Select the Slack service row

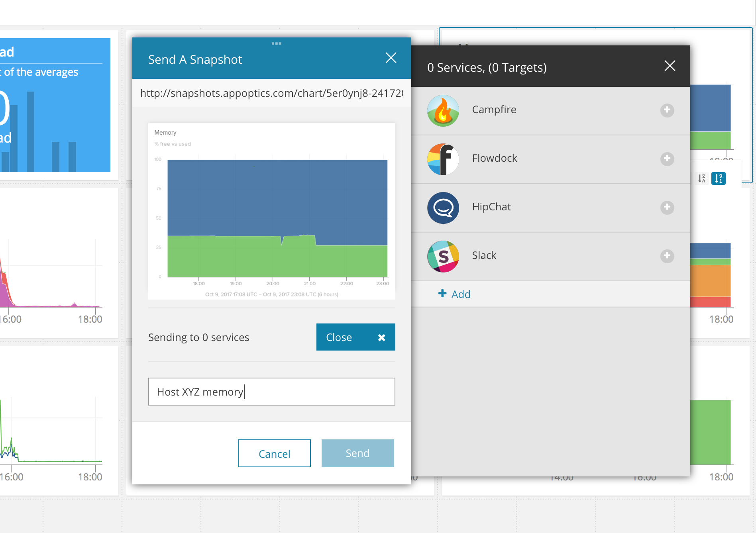click(550, 256)
